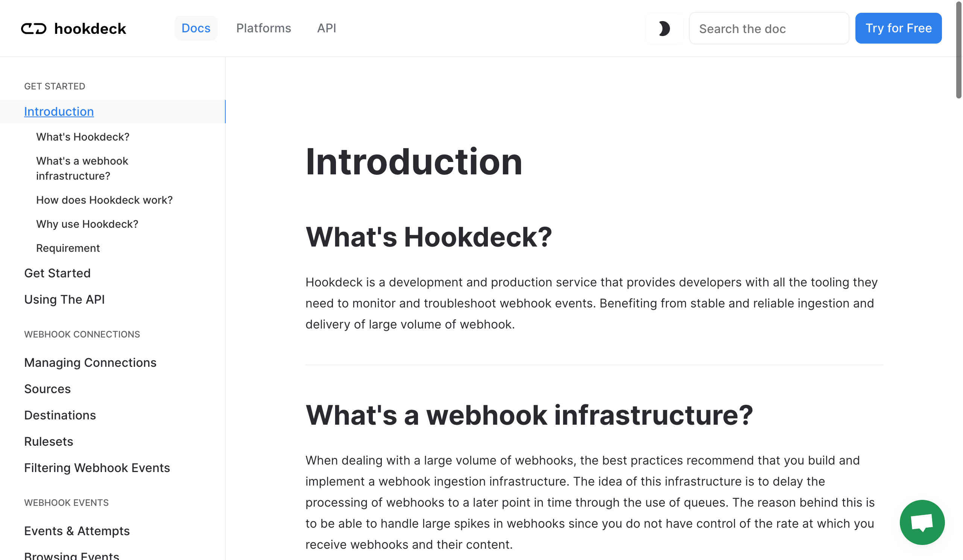
Task: Open Managing Connections page
Action: [x=90, y=363]
